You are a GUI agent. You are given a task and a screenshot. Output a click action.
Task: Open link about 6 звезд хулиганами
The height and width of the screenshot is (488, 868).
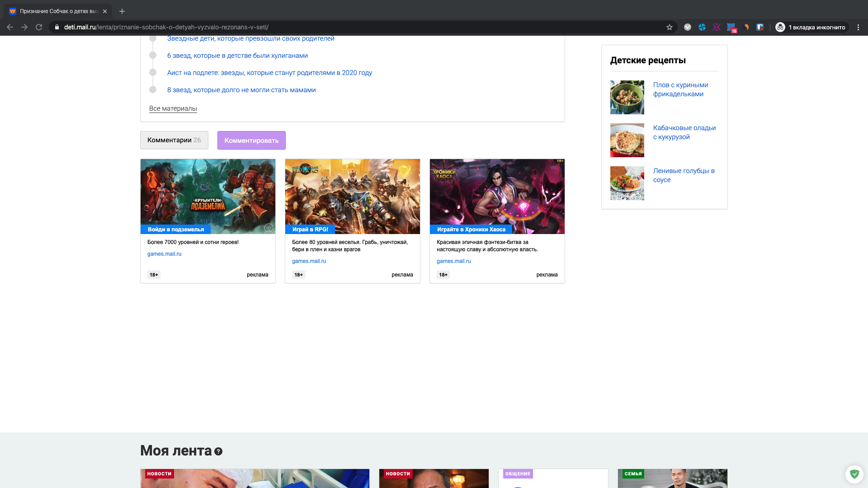(x=237, y=56)
